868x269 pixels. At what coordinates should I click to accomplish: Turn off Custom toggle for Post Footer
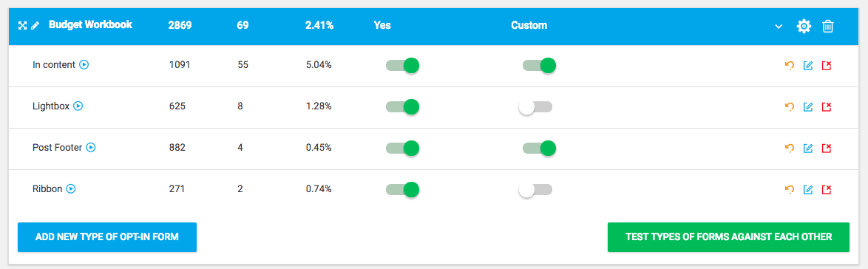coord(539,148)
